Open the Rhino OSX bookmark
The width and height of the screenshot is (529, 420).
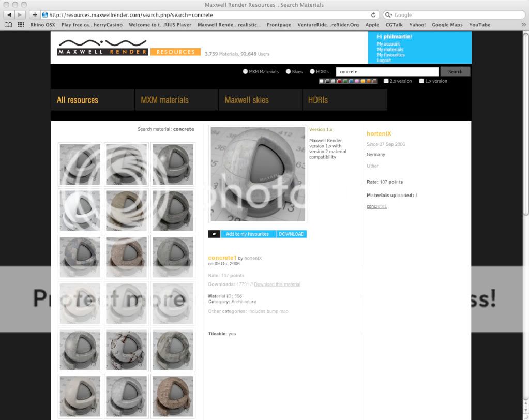tap(42, 25)
